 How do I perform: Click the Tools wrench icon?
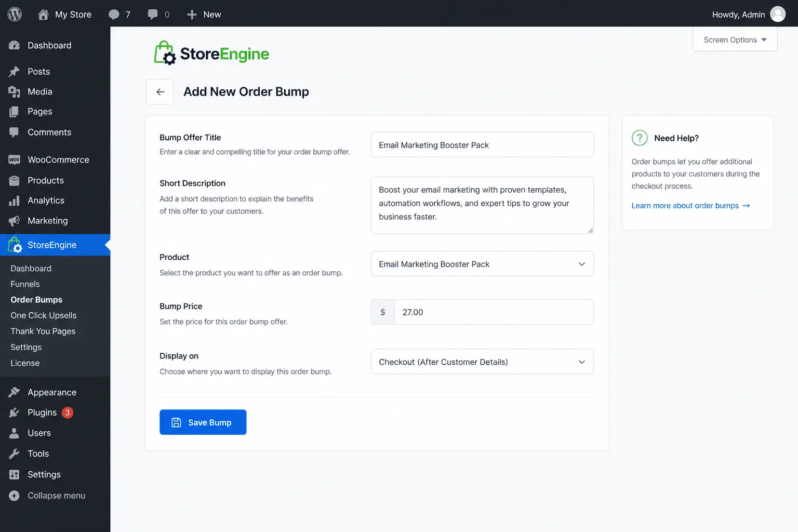pyautogui.click(x=15, y=454)
